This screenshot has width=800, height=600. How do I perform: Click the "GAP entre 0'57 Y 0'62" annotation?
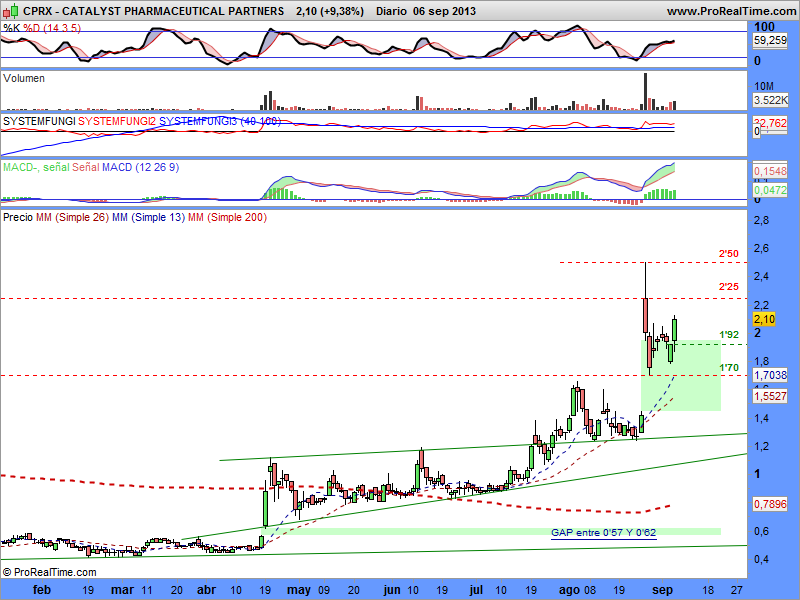pyautogui.click(x=604, y=533)
